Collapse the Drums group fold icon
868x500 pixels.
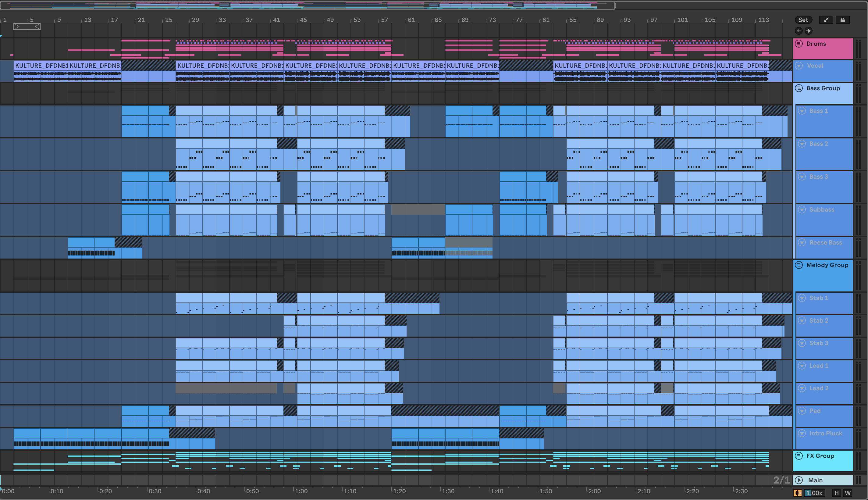pyautogui.click(x=799, y=44)
